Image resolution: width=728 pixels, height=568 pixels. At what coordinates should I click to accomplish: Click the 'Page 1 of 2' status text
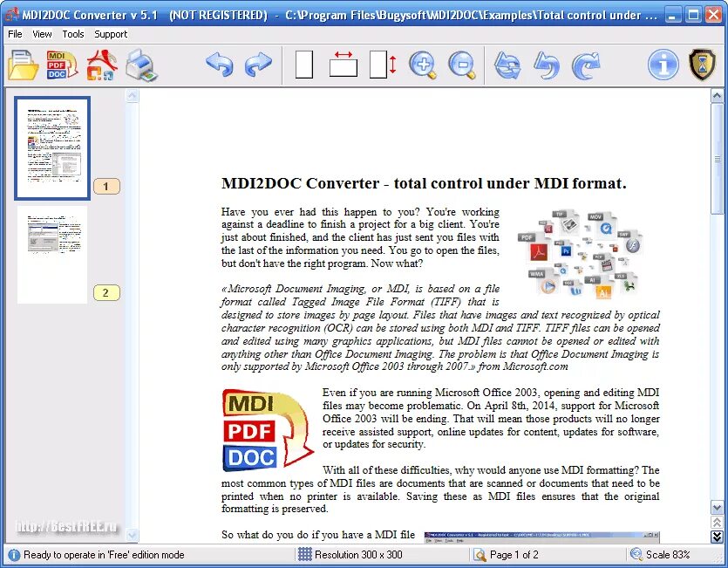(x=514, y=555)
